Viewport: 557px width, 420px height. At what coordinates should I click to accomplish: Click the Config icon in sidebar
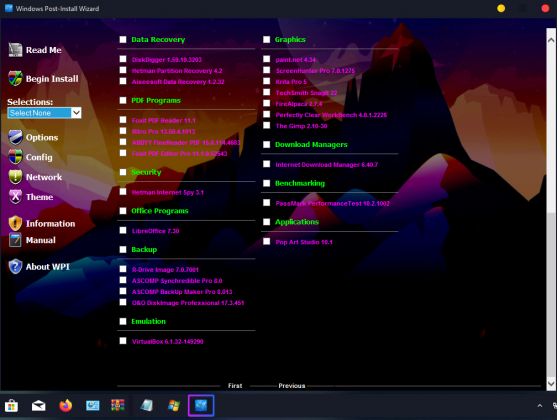click(x=15, y=157)
